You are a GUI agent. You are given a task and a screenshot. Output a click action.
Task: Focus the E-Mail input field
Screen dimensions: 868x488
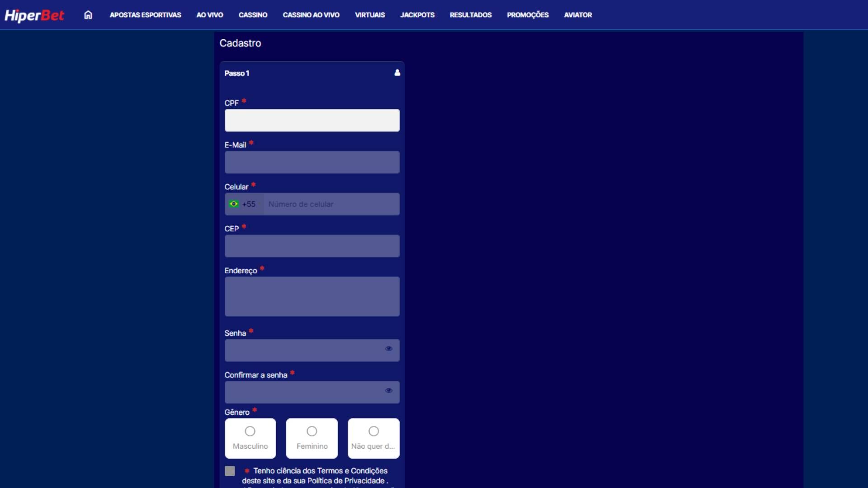tap(312, 162)
